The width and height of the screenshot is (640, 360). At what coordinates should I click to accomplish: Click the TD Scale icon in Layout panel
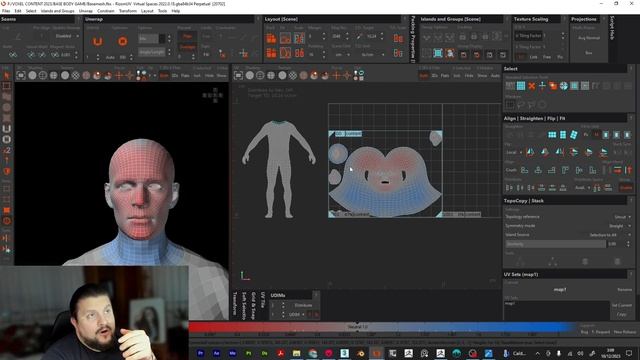(x=398, y=38)
